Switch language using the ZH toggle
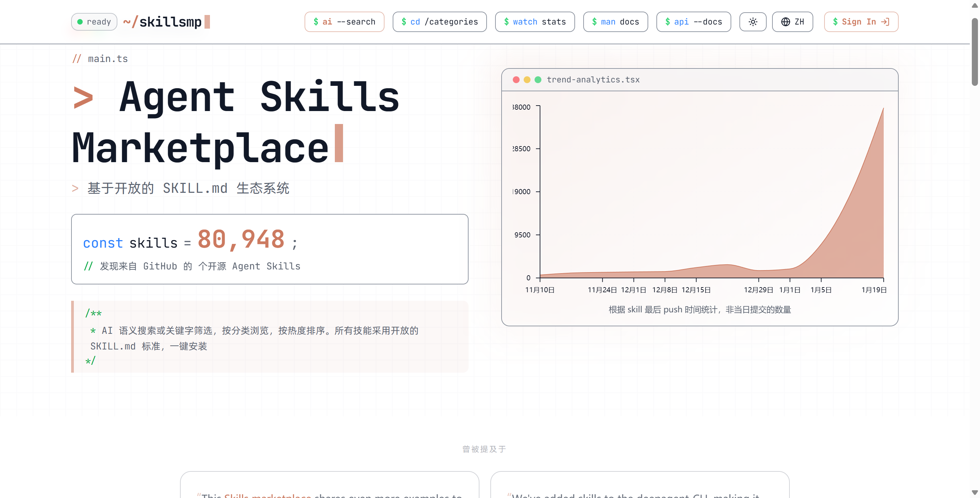 (x=793, y=22)
